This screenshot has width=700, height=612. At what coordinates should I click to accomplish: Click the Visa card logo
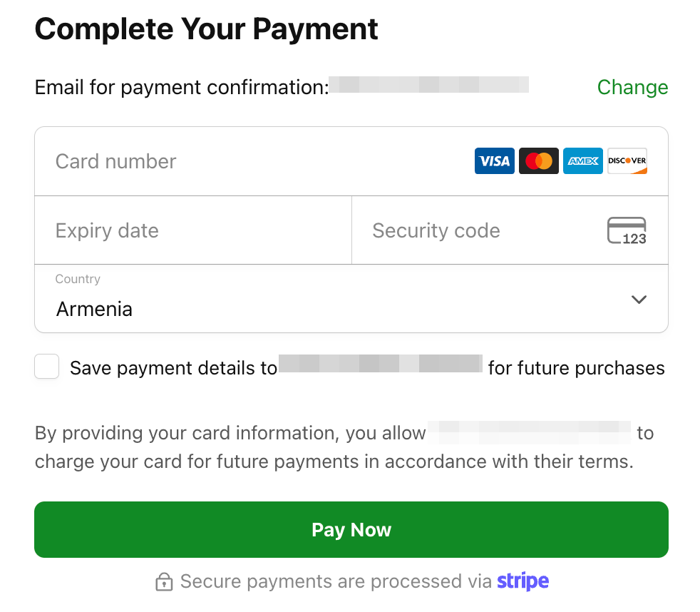coord(494,161)
